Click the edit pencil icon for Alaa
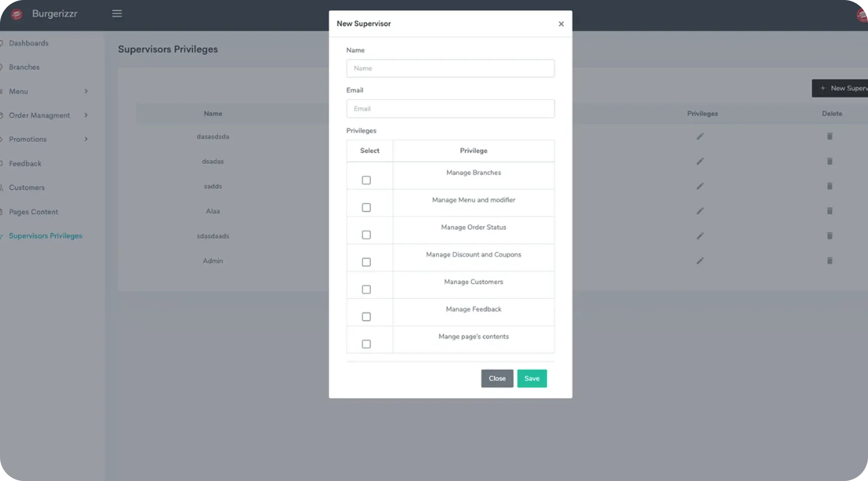 (x=700, y=211)
